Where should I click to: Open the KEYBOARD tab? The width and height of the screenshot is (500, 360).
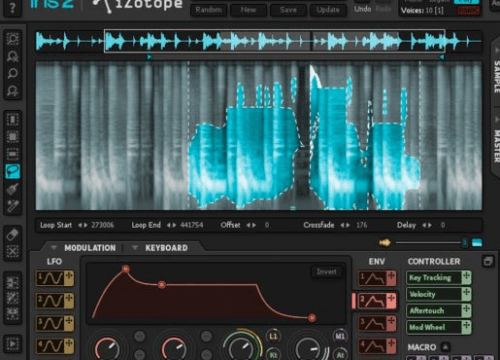pyautogui.click(x=166, y=248)
